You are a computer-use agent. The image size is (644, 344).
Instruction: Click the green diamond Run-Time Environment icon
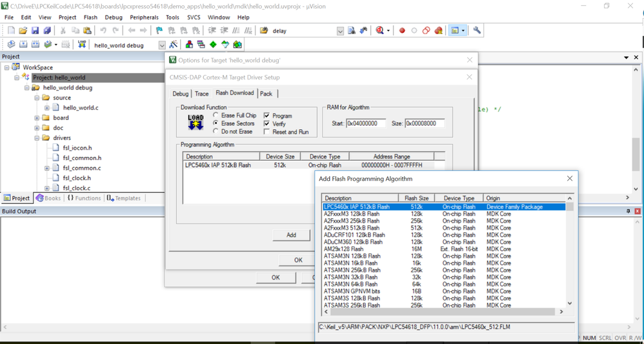pyautogui.click(x=213, y=45)
